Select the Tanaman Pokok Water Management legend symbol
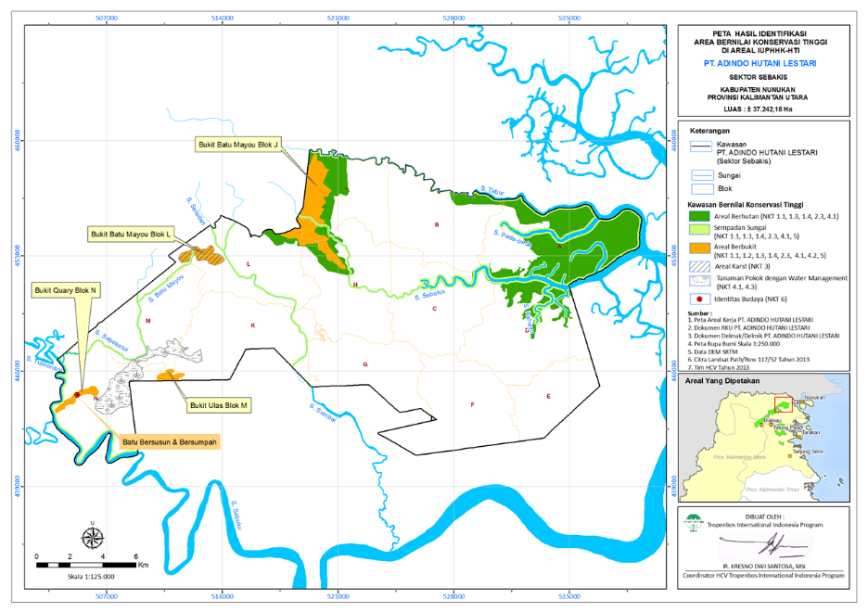Viewport: 868px width, 612px height. tap(700, 280)
